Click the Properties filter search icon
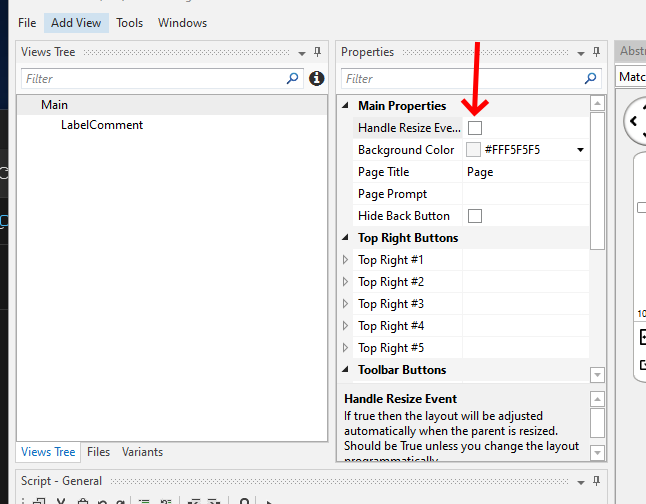Viewport: 646px width, 504px height. click(590, 78)
